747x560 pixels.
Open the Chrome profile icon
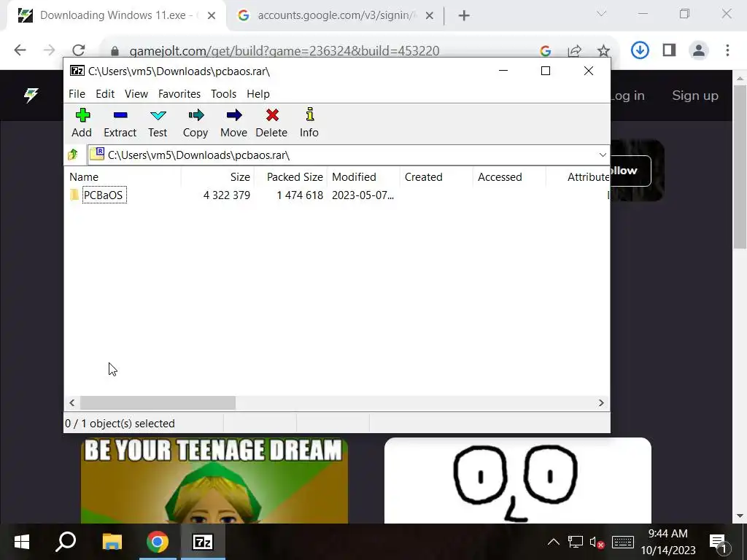[698, 50]
